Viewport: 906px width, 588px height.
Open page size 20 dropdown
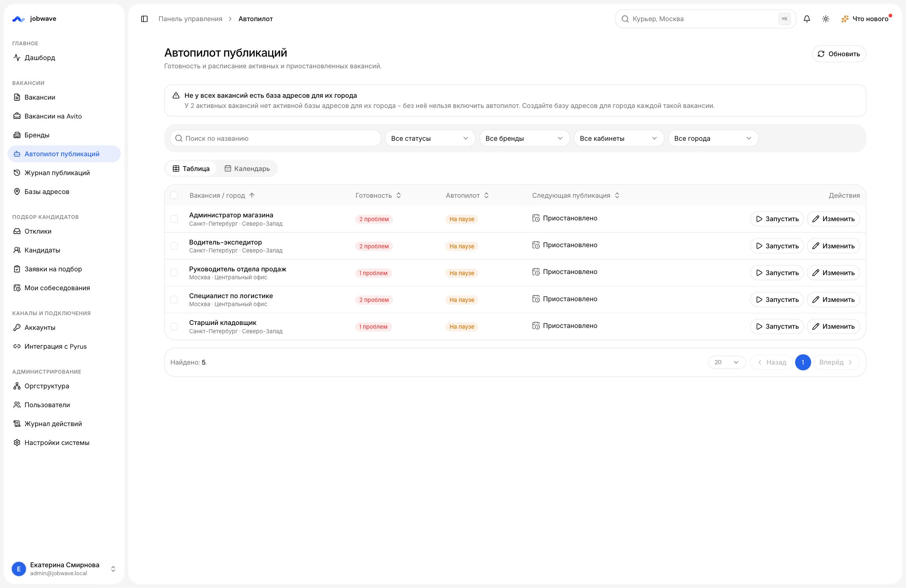[727, 362]
